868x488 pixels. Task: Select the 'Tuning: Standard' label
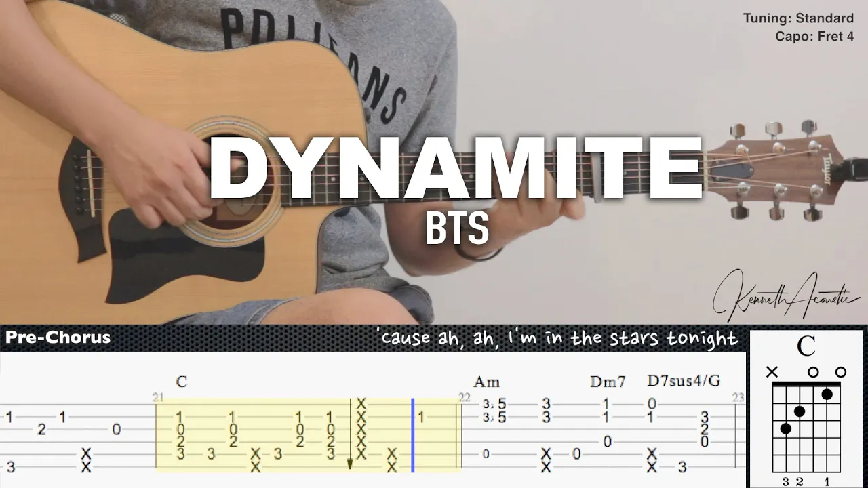pos(798,18)
